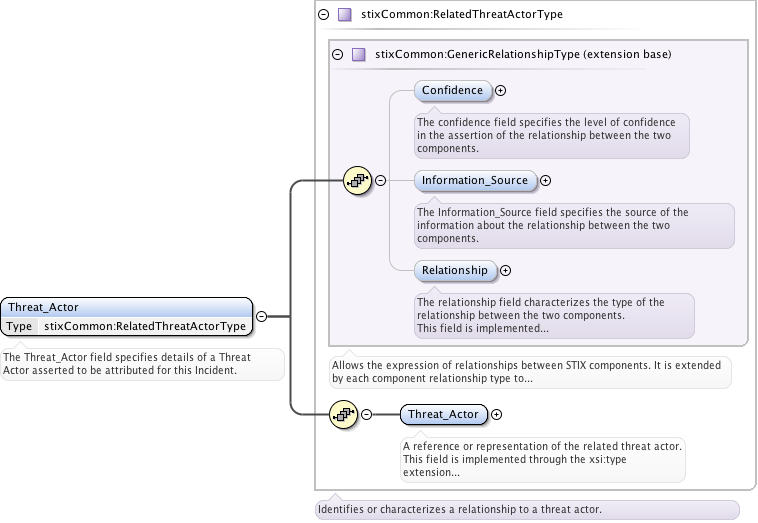Click the stixCommon:GenericRelationshipType header label
Viewport: 758px width, 523px height.
click(x=522, y=54)
